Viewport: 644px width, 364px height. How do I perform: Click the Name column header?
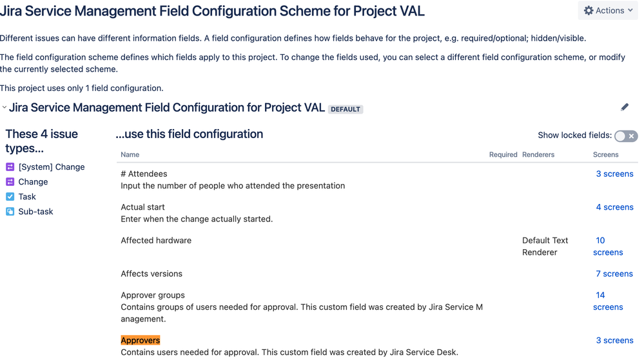[130, 155]
